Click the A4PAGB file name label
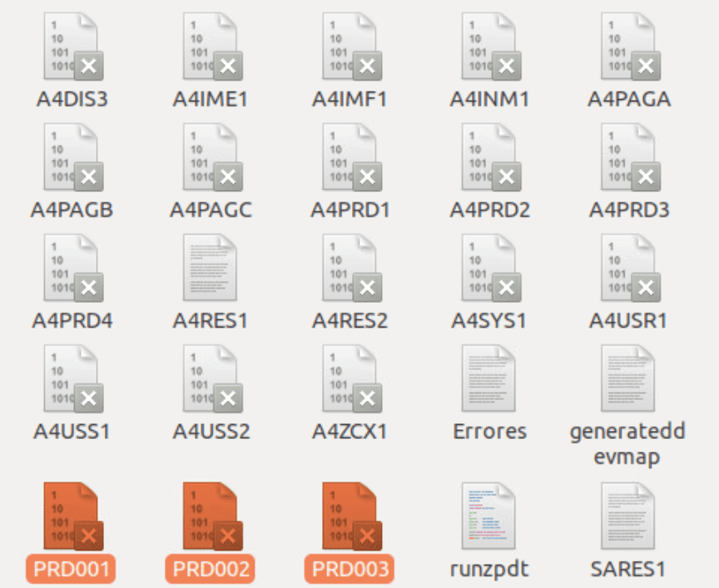The image size is (719, 588). (72, 210)
